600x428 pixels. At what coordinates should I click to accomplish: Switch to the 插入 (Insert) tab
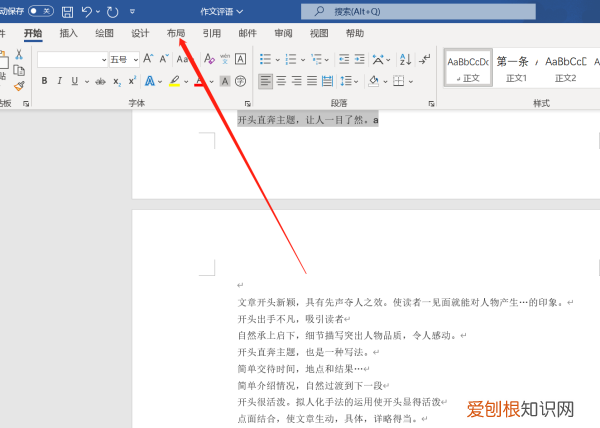pos(69,33)
